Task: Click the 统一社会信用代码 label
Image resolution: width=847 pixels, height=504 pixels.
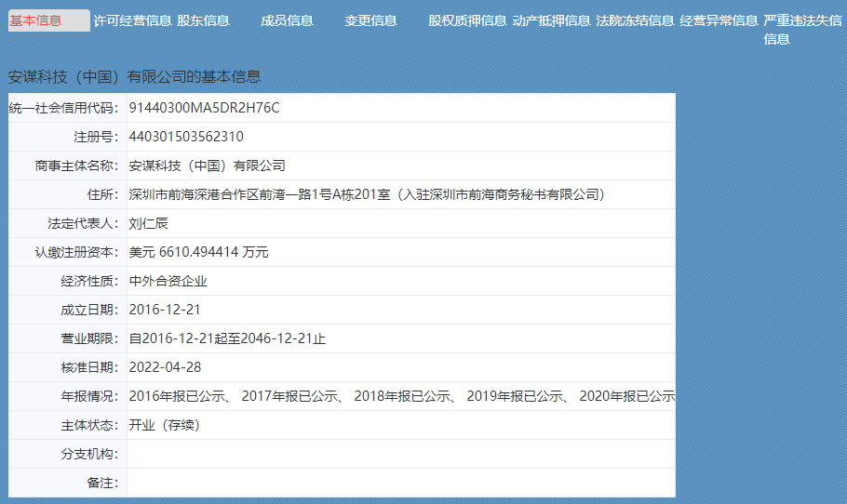Action: click(63, 108)
